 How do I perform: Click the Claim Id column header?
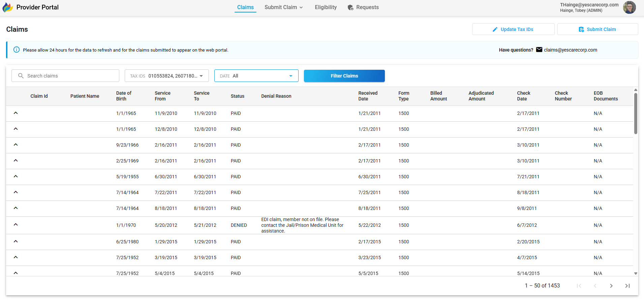coord(39,96)
